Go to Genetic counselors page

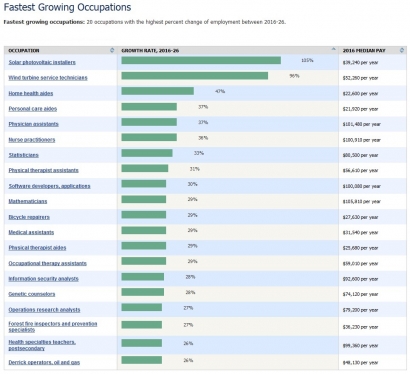(32, 294)
